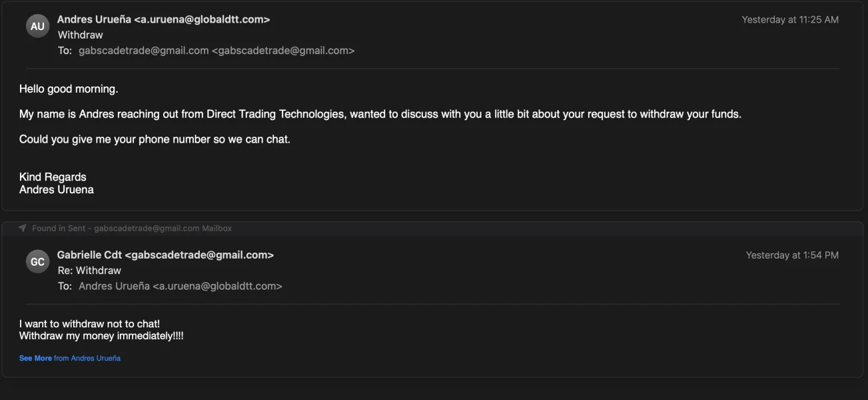Open the See More link
Viewport: 868px width, 400px height.
point(35,358)
